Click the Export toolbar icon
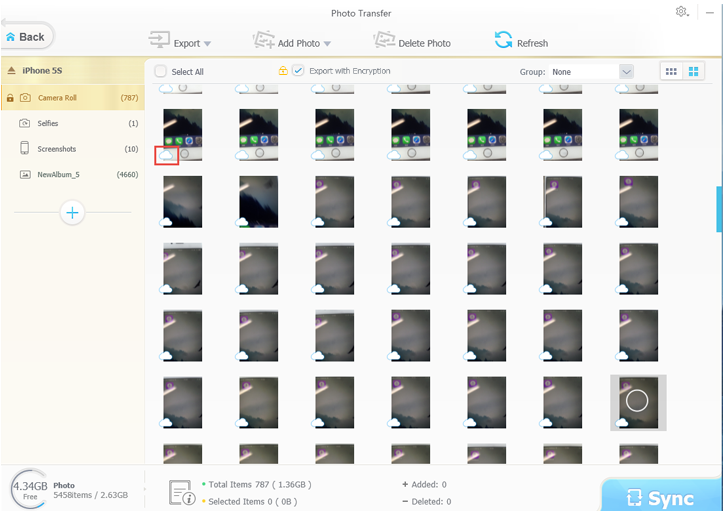 (159, 39)
